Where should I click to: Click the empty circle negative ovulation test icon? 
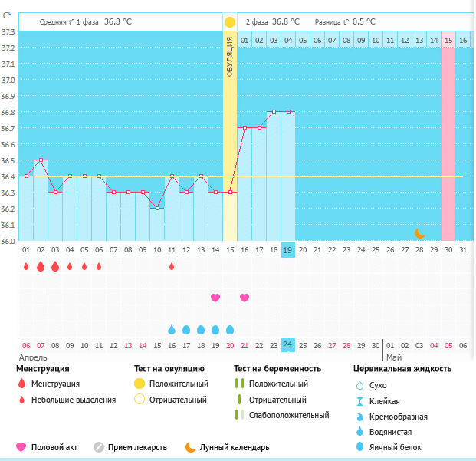[x=140, y=400]
